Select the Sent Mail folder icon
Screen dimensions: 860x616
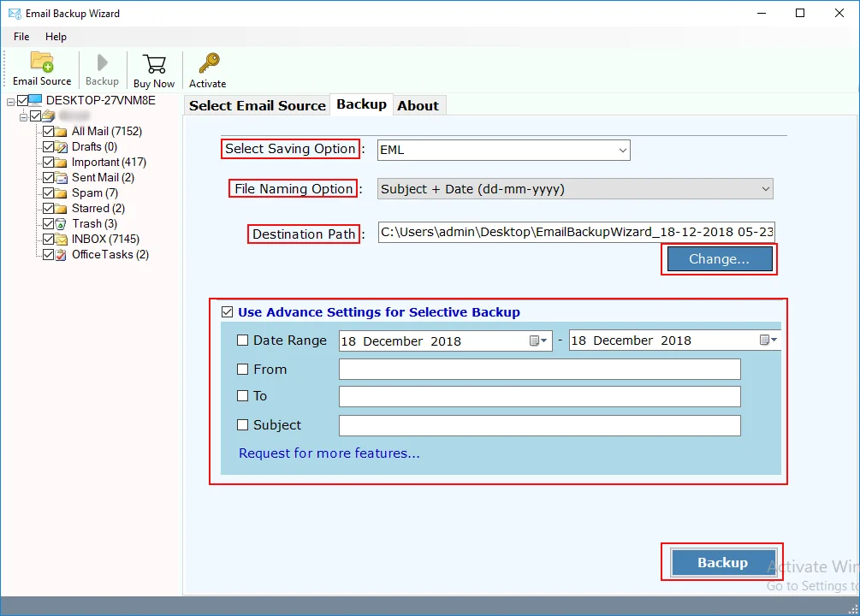(61, 178)
